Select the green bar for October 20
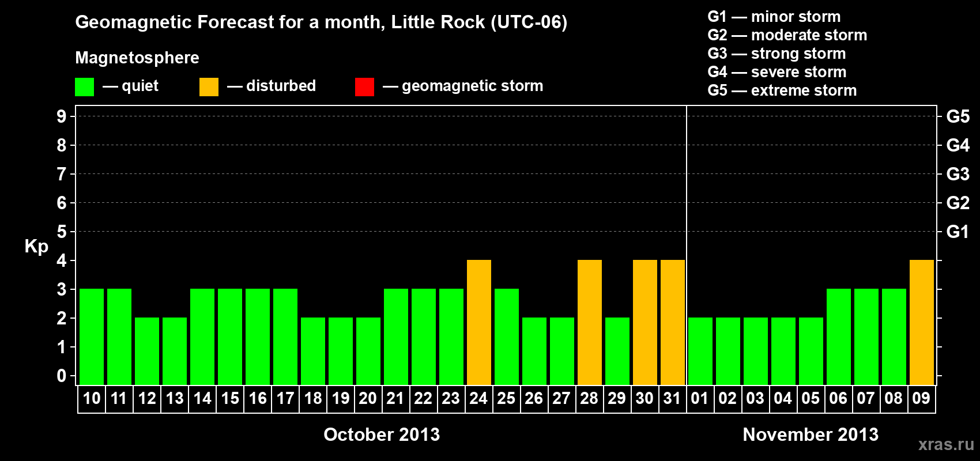The height and width of the screenshot is (461, 980). (x=368, y=351)
